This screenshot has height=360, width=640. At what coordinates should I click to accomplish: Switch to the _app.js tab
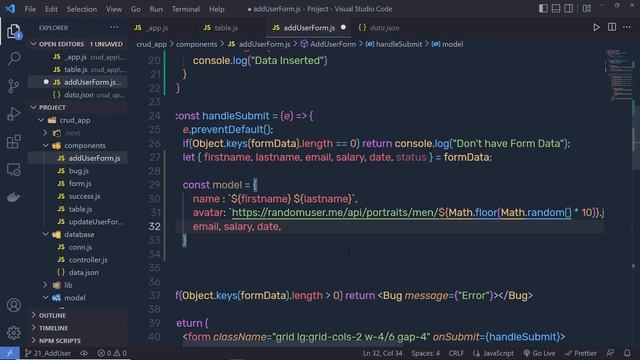click(x=157, y=28)
